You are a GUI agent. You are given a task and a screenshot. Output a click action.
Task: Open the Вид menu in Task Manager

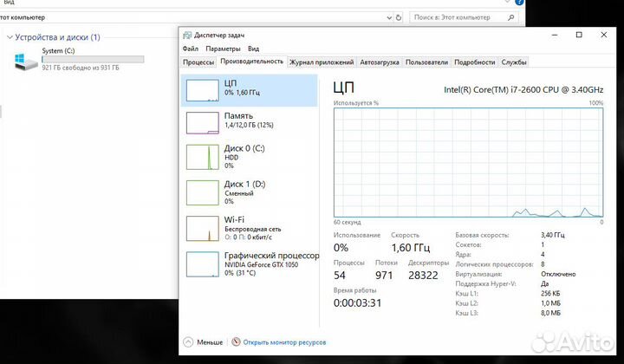pos(253,49)
